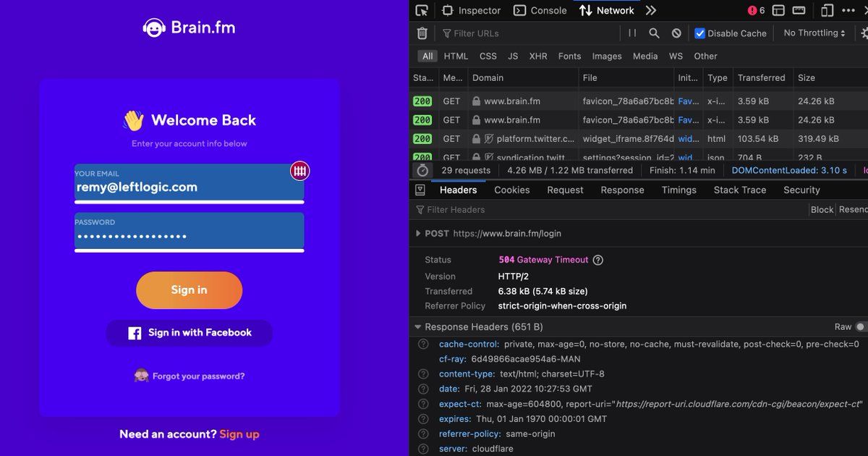The image size is (868, 456).
Task: Click the Sign up link
Action: pyautogui.click(x=239, y=434)
